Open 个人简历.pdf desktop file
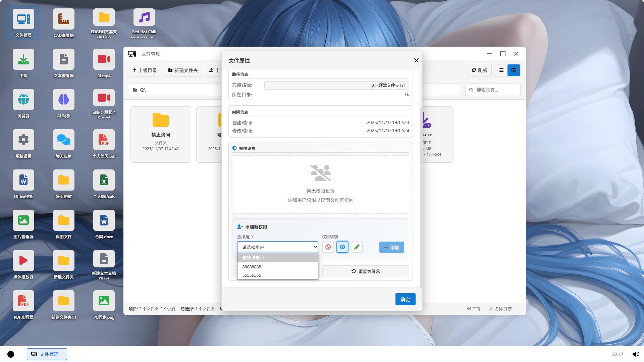The width and height of the screenshot is (644, 362). click(104, 144)
